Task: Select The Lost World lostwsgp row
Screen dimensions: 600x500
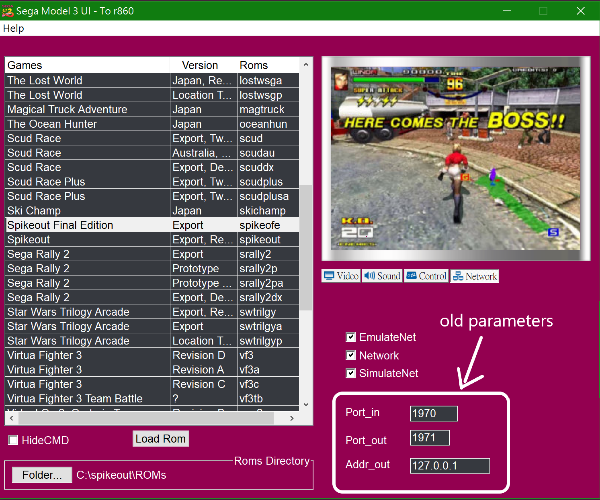Action: [x=152, y=95]
